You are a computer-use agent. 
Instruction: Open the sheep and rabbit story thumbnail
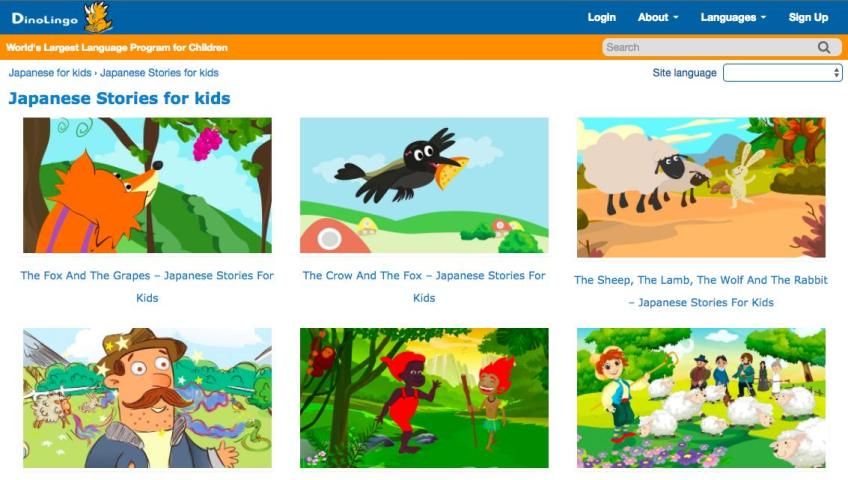(x=701, y=187)
